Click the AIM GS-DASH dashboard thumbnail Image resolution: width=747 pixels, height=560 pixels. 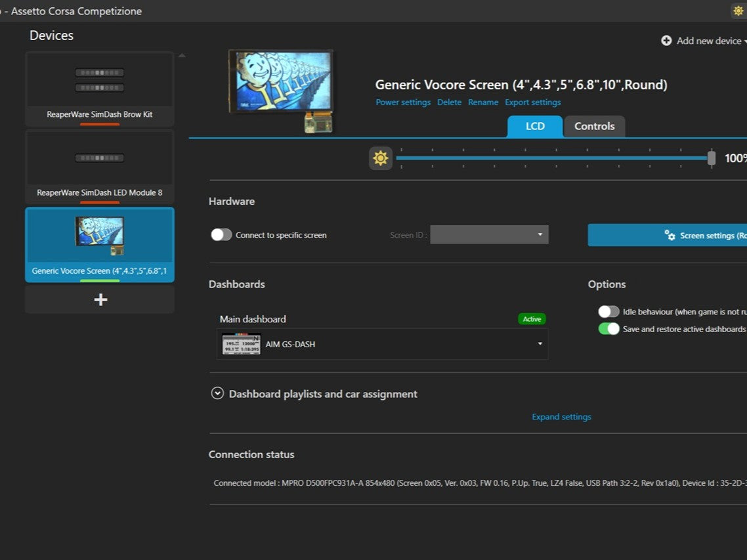(241, 344)
